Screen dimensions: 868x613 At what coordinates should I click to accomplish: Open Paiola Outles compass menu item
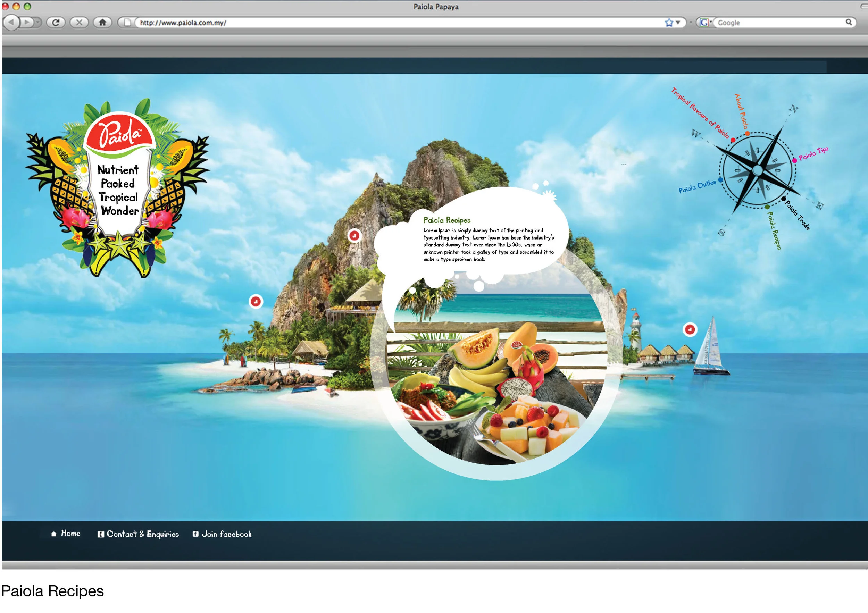point(697,186)
